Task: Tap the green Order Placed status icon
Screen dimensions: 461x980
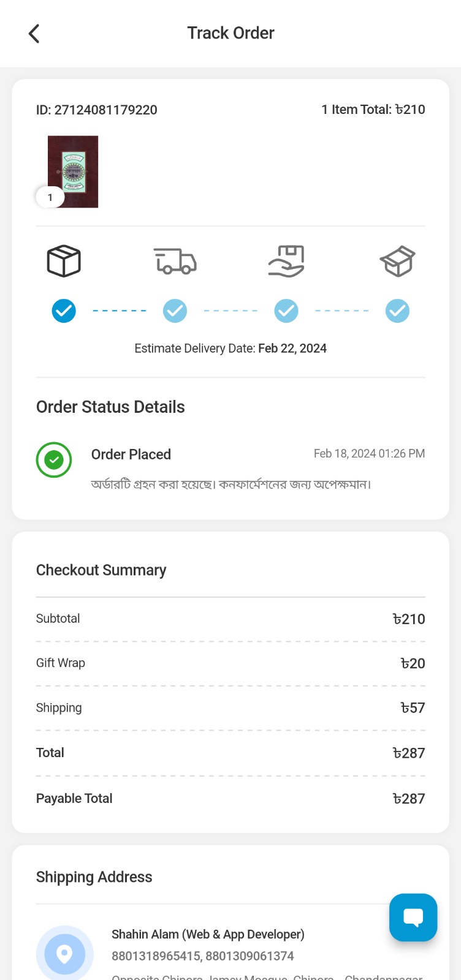Action: coord(54,459)
